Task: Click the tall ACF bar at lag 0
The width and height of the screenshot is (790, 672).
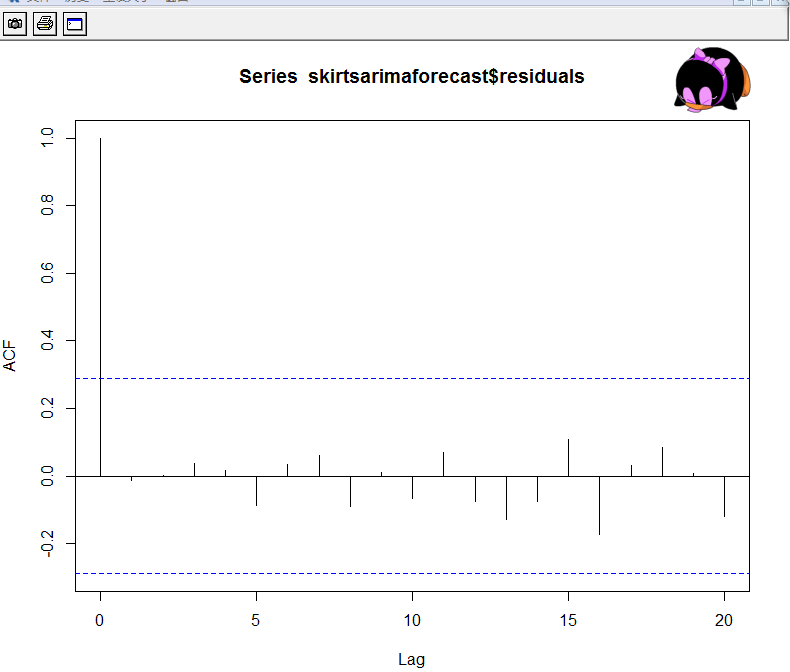Action: coord(100,307)
